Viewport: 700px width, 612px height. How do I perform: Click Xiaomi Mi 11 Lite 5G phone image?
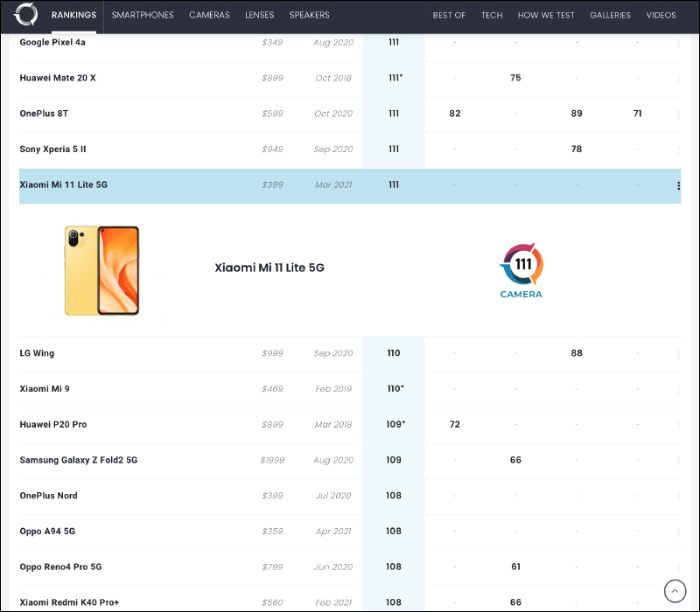click(101, 270)
